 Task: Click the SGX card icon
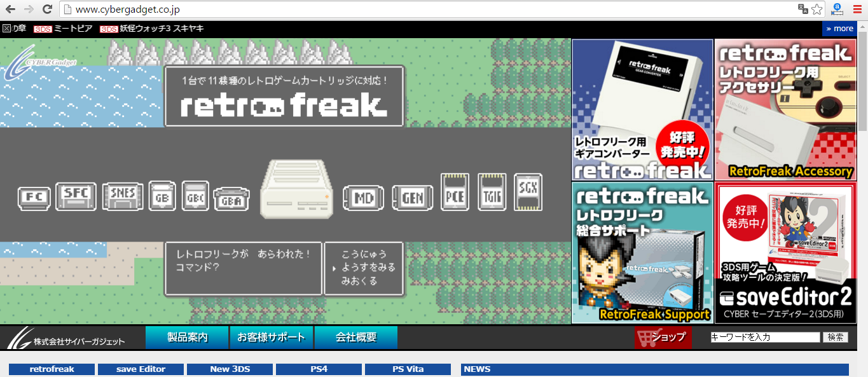528,192
